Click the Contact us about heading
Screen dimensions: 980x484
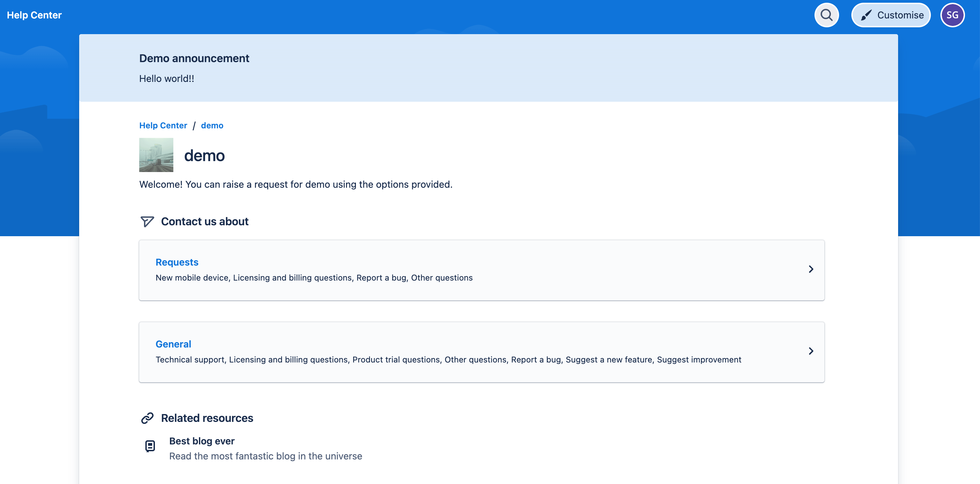tap(205, 222)
